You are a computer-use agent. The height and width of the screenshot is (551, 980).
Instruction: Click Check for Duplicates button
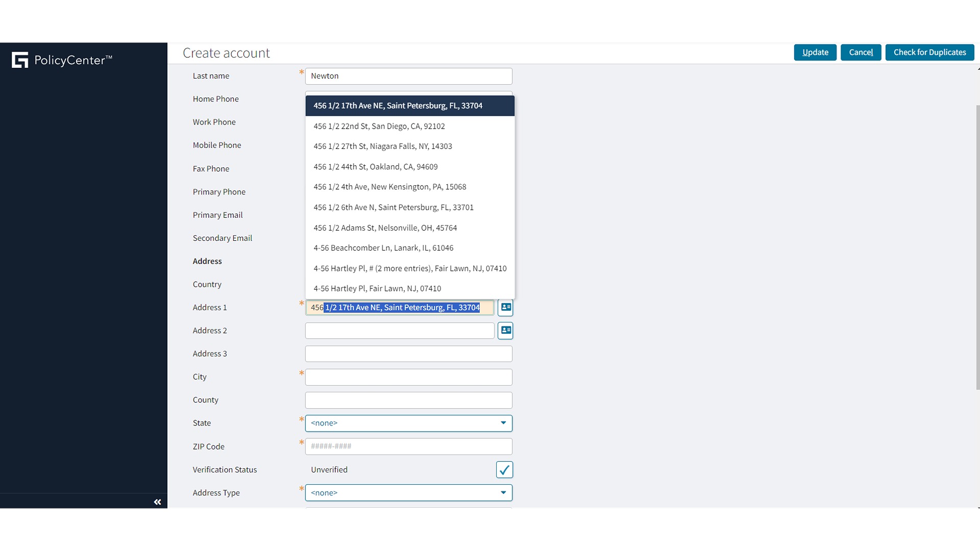tap(929, 53)
